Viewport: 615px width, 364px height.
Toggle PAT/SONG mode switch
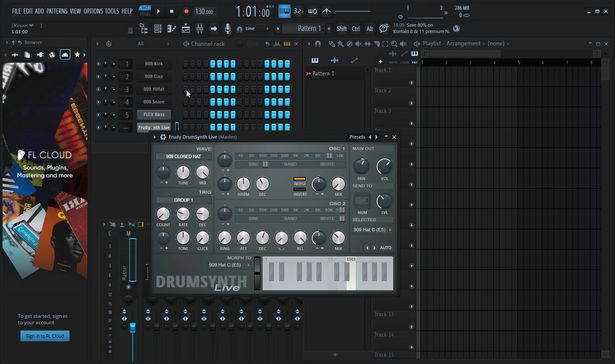pyautogui.click(x=145, y=11)
